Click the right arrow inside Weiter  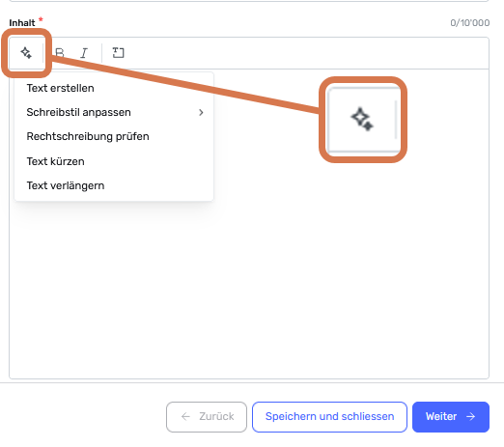471,417
